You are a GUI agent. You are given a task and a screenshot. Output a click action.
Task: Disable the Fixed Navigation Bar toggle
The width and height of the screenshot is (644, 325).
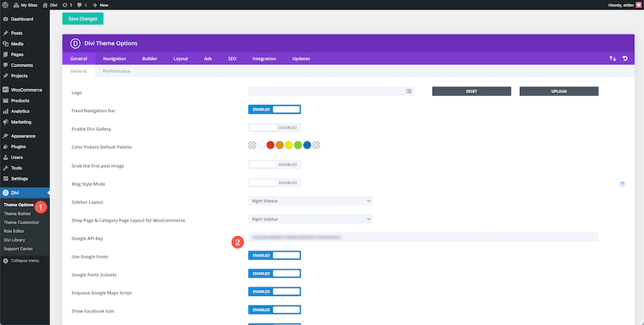pyautogui.click(x=274, y=109)
